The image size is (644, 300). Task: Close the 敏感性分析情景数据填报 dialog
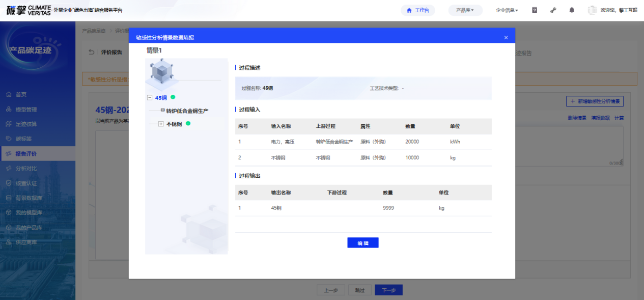point(506,38)
